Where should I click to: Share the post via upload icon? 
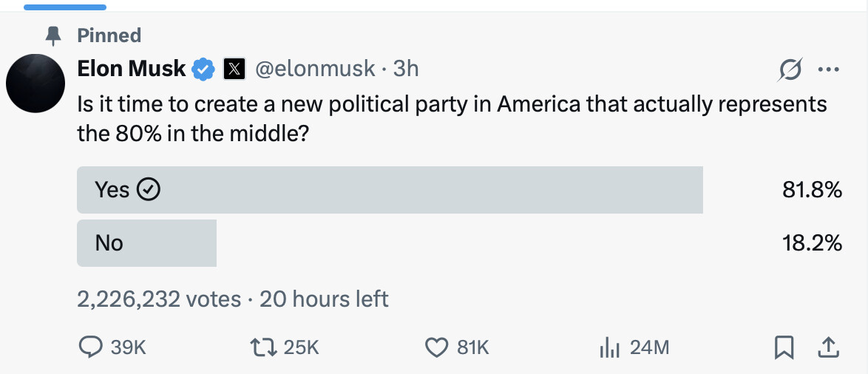829,347
